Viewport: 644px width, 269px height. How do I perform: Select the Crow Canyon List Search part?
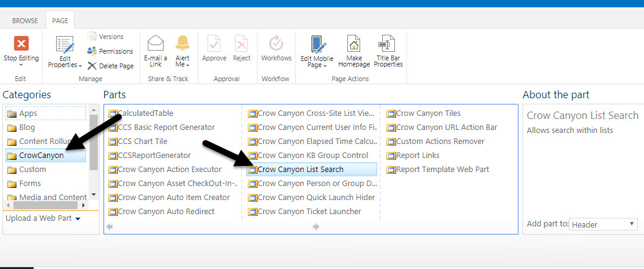pos(300,170)
